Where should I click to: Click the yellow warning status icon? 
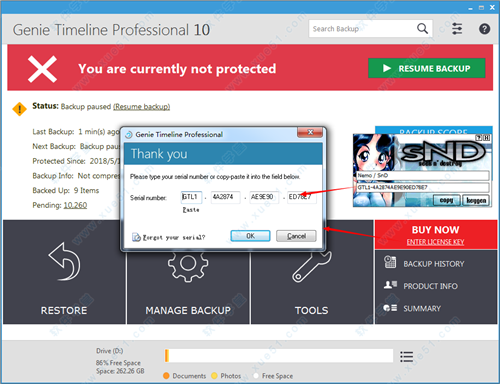coord(19,109)
